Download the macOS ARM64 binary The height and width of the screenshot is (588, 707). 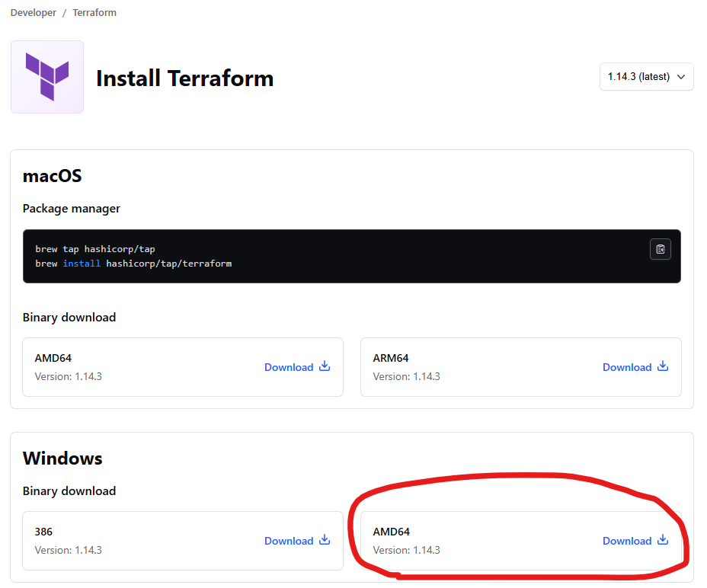click(x=635, y=367)
